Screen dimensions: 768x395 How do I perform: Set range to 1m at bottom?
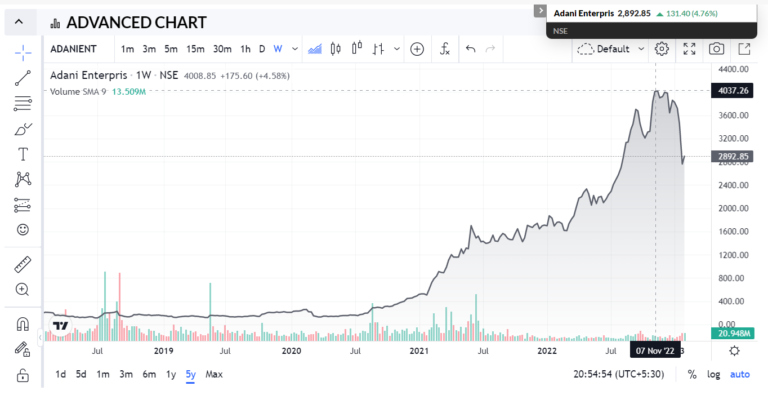[x=103, y=374]
